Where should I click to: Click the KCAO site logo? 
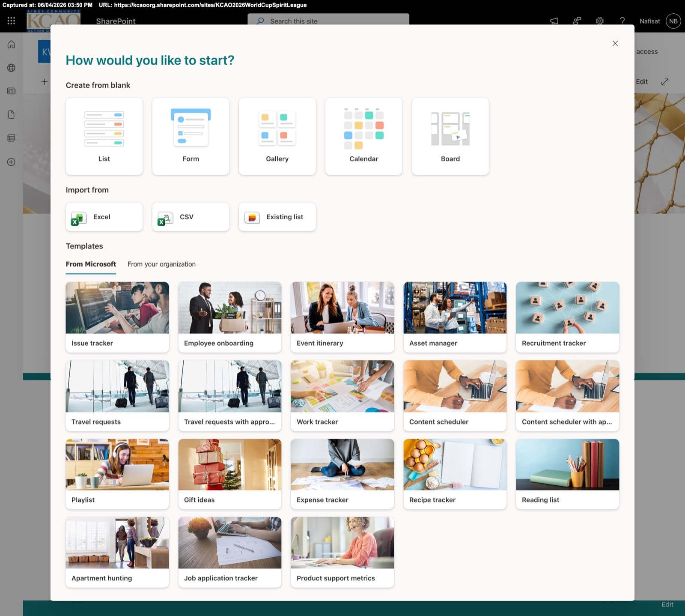(54, 21)
